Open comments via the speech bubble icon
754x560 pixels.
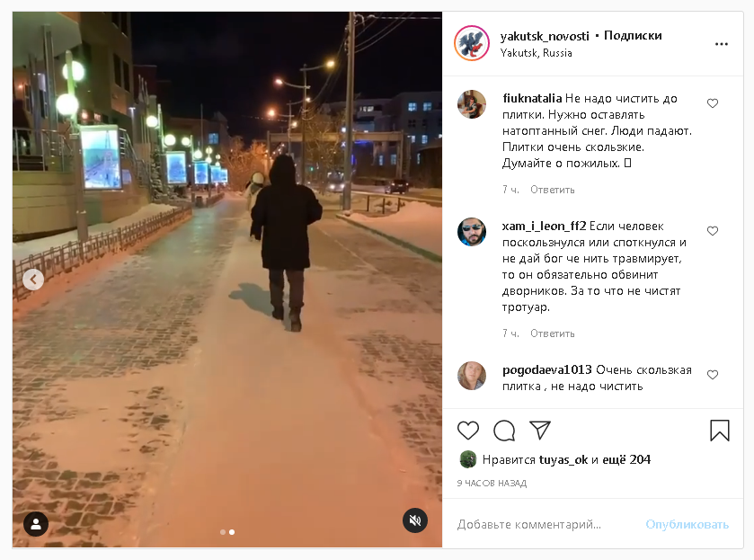click(504, 430)
